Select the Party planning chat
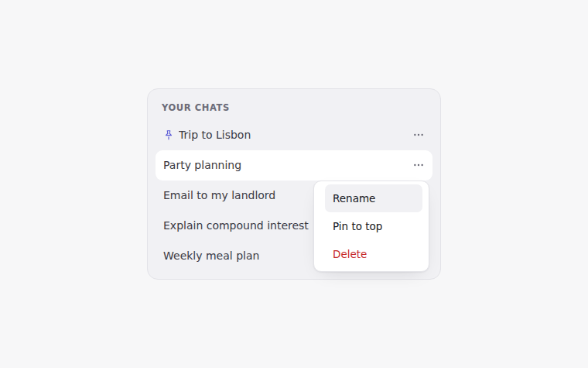 (294, 165)
